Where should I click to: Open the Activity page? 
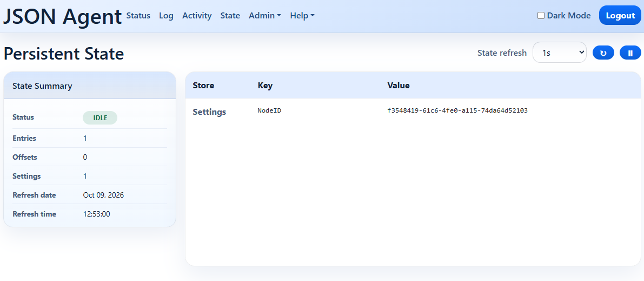[197, 16]
